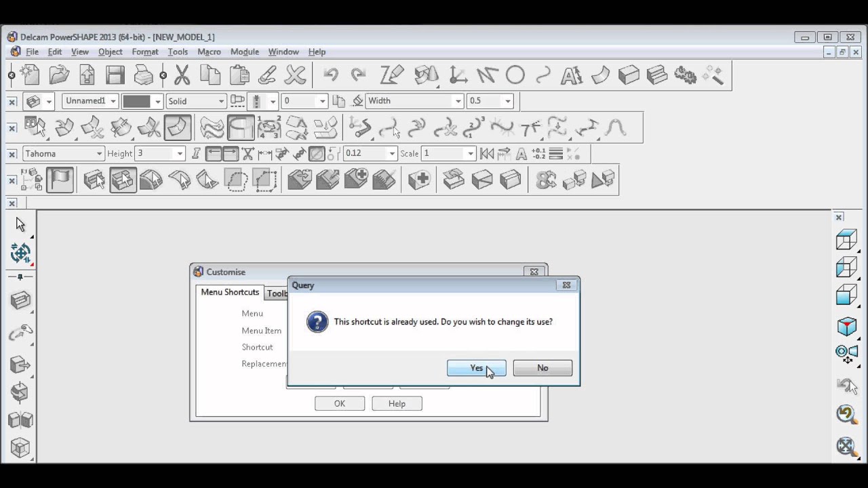Open the dropdown beside the 0 value field
This screenshot has height=488, width=868.
(x=322, y=101)
